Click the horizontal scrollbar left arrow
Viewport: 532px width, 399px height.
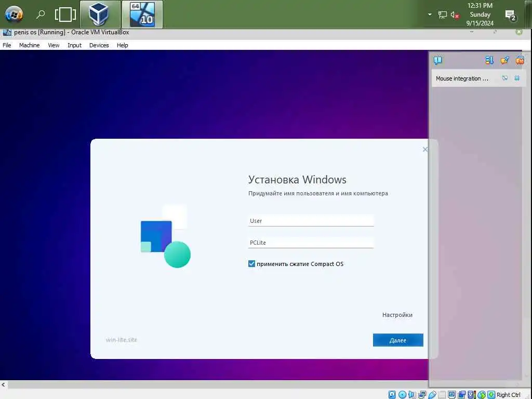[x=3, y=384]
